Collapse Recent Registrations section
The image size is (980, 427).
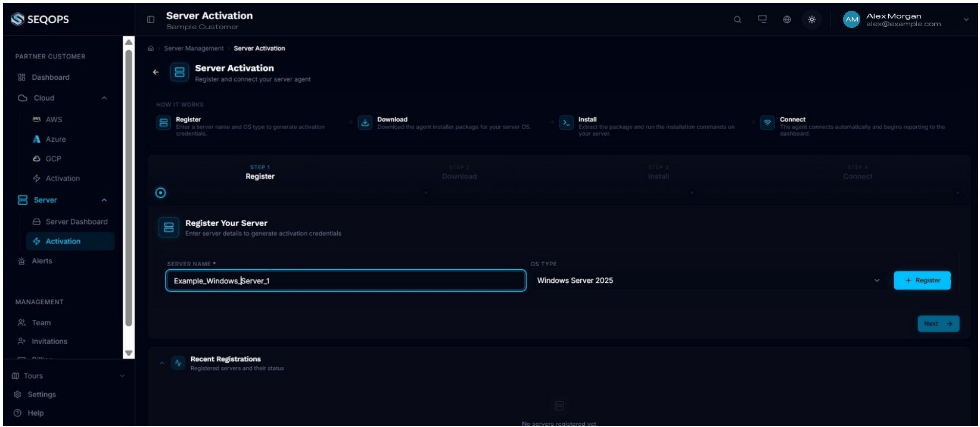coord(162,363)
